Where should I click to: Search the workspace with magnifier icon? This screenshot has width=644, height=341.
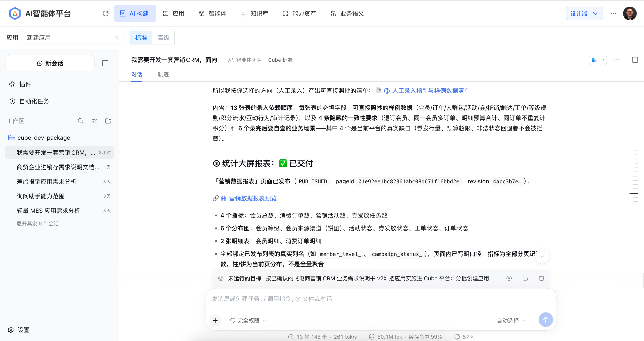click(80, 121)
